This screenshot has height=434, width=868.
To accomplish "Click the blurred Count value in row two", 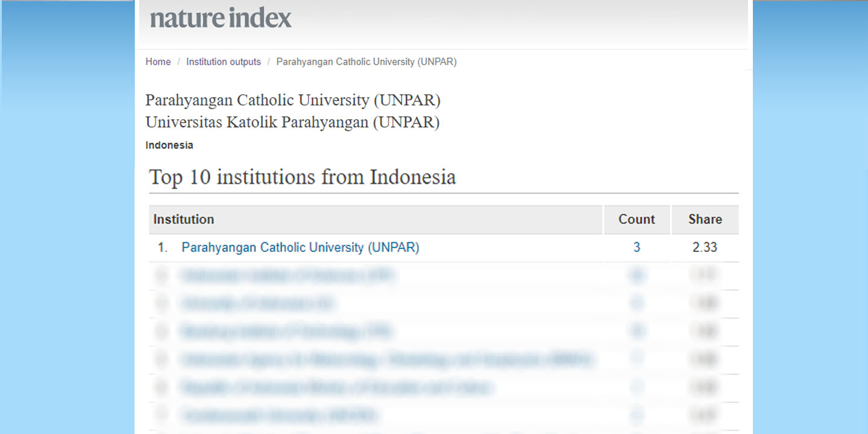I will pos(637,275).
